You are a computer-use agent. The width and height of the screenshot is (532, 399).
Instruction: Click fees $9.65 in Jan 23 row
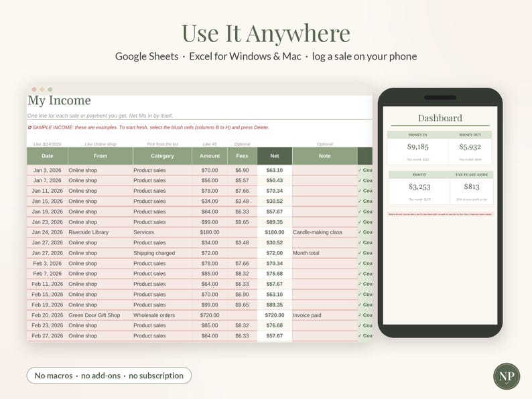(x=243, y=222)
